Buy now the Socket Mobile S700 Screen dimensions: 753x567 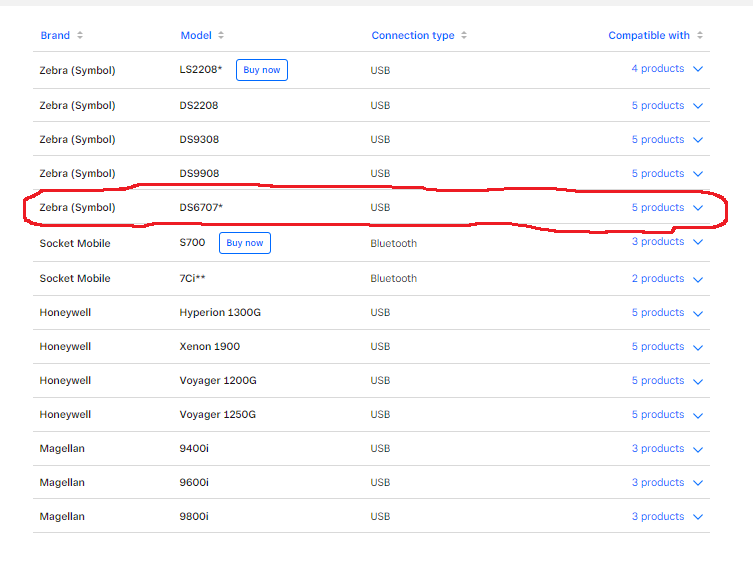point(245,243)
